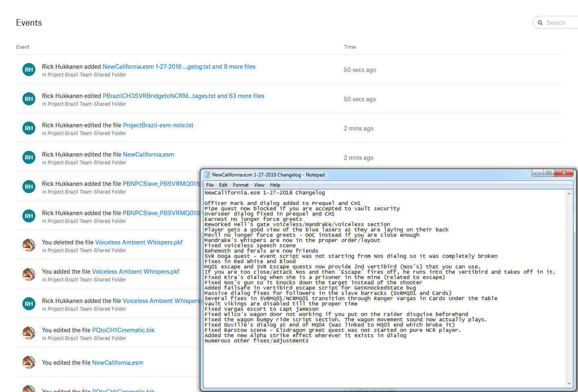
Task: Click '2 mins ago' on Rick's NewCalifornia.esm row
Action: pyautogui.click(x=358, y=158)
